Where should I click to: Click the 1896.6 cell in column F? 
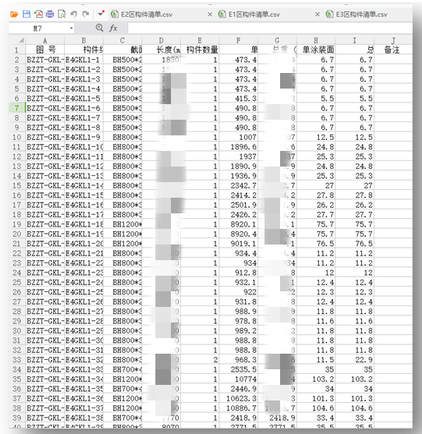pos(238,147)
